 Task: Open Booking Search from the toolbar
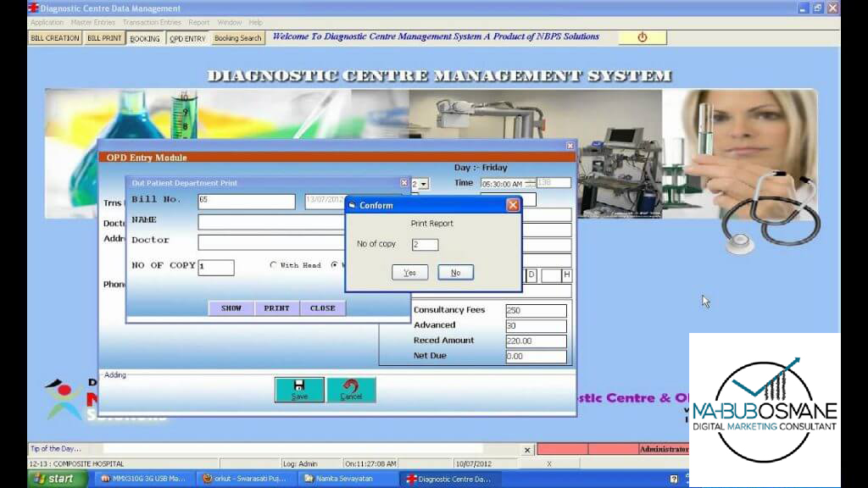coord(236,37)
